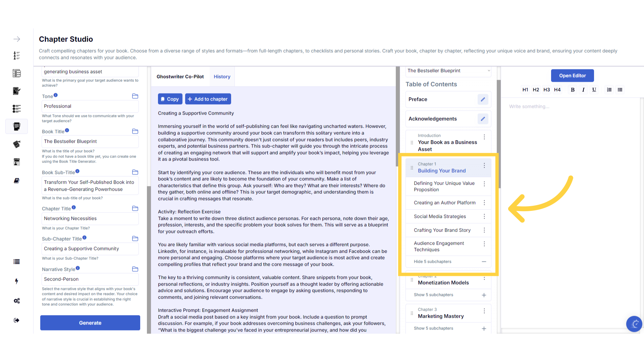Screen dimensions: 644x362
Task: Click the ordered list icon in editor toolbar
Action: tap(609, 89)
